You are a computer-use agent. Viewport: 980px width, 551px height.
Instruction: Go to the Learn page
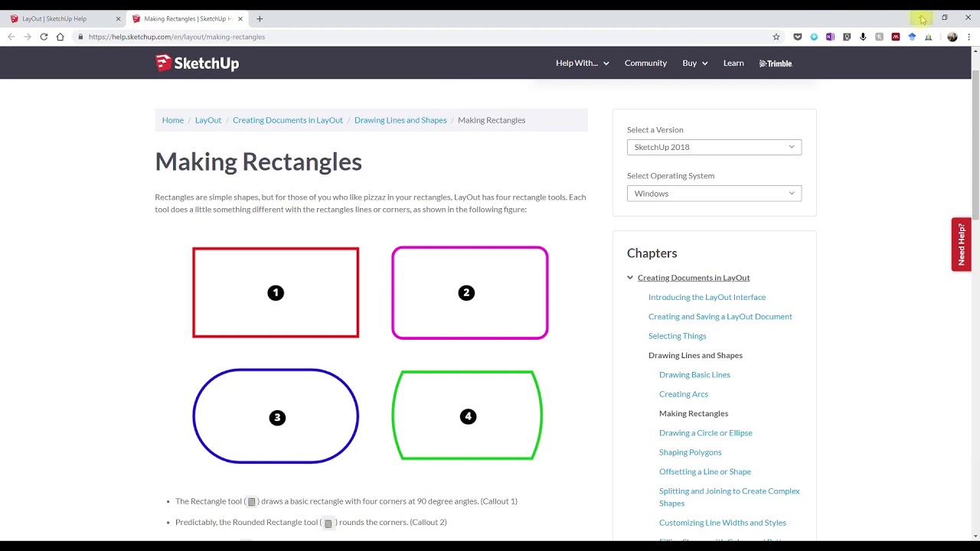click(733, 63)
